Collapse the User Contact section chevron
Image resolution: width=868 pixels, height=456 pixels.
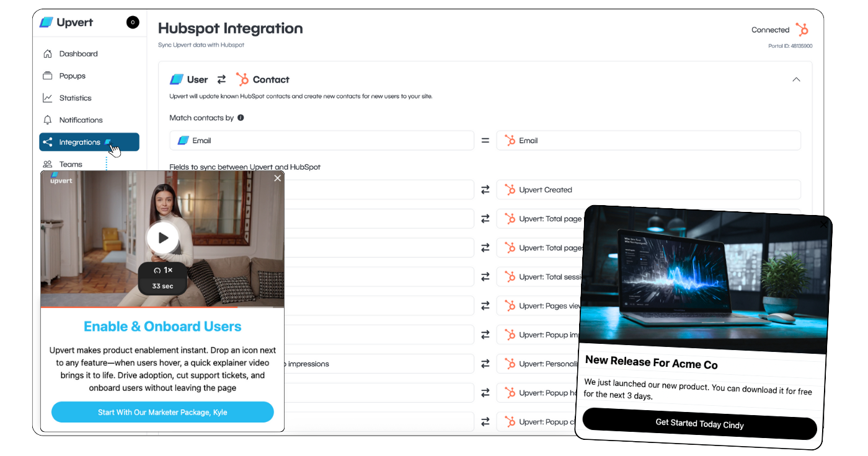[797, 79]
